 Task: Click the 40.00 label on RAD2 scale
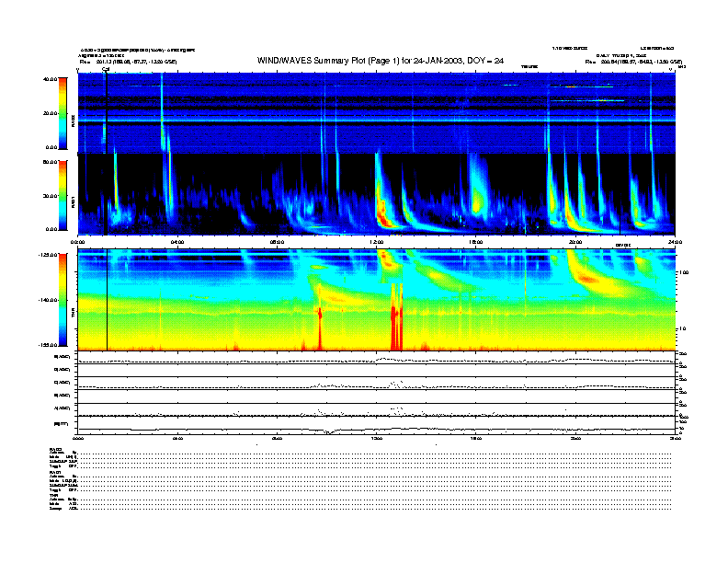[x=50, y=79]
